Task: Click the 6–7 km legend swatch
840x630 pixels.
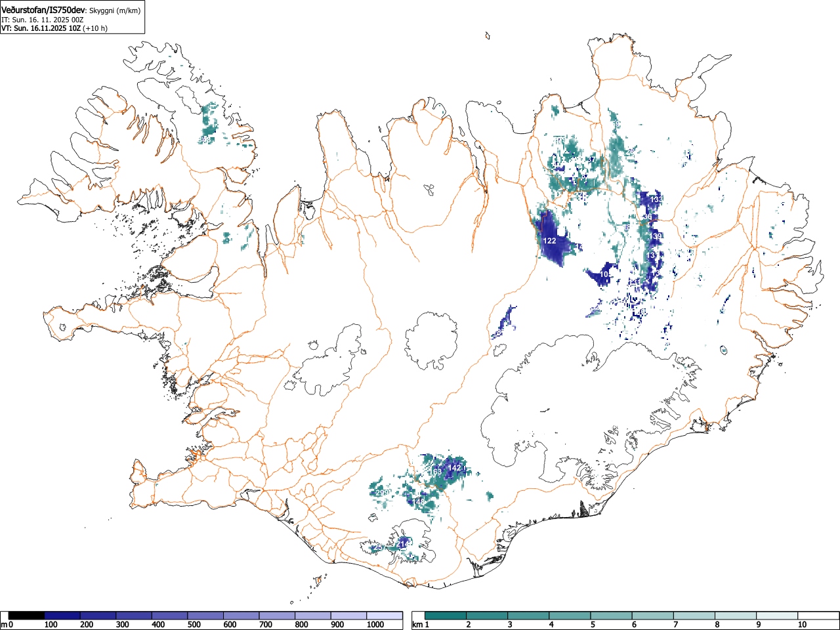Action: tap(652, 616)
